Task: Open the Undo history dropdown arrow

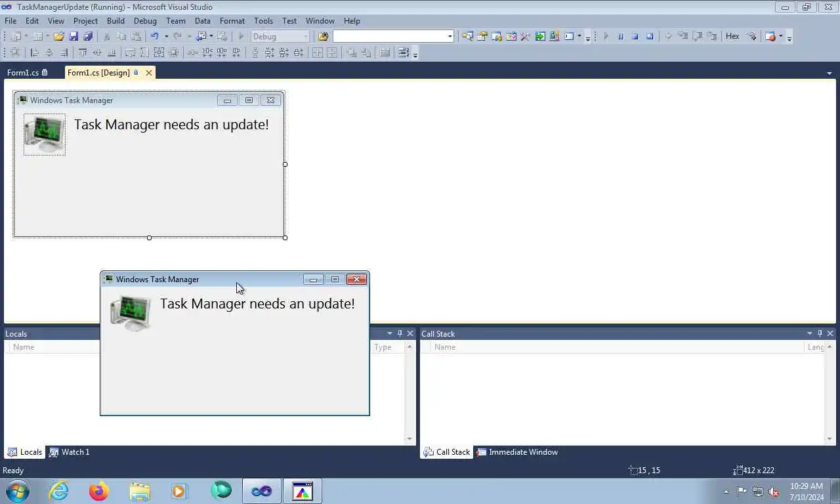Action: tap(166, 37)
